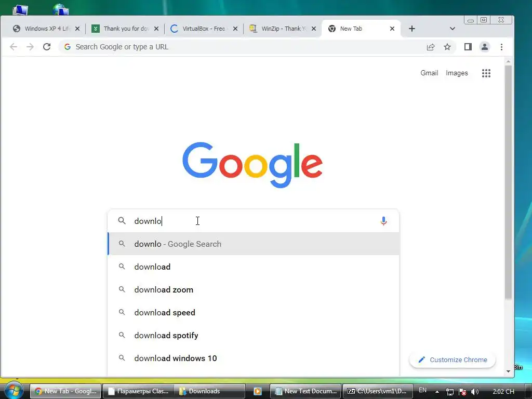This screenshot has height=399, width=532.
Task: Close the Thank you for downloading tab
Action: coord(156,29)
